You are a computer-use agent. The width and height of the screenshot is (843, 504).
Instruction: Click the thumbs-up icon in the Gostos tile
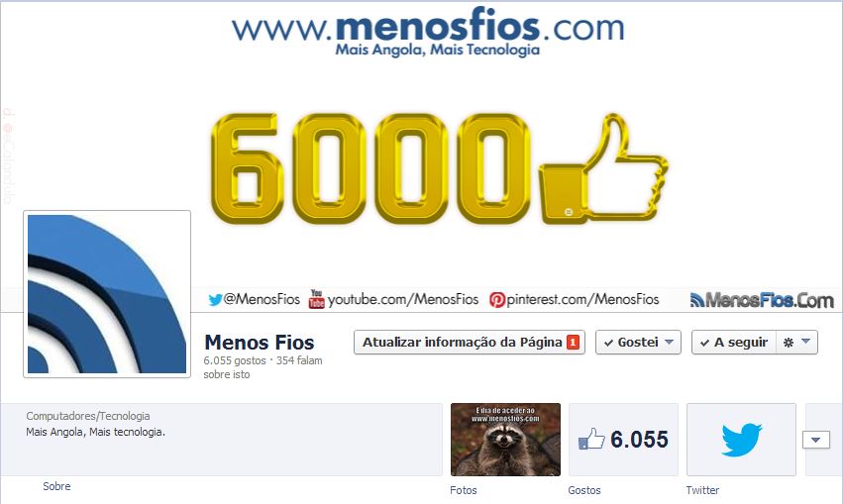(591, 439)
